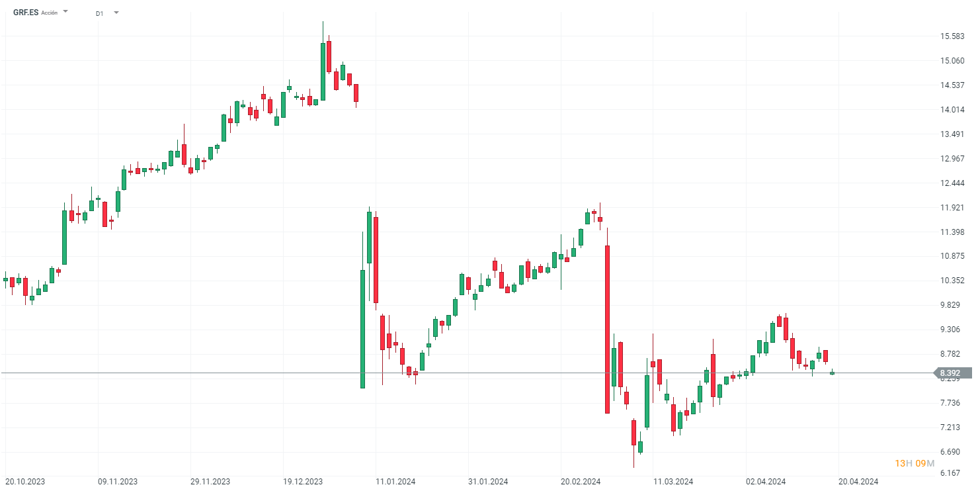This screenshot has width=980, height=493.
Task: Click the 15.583 price axis label
Action: pos(952,36)
